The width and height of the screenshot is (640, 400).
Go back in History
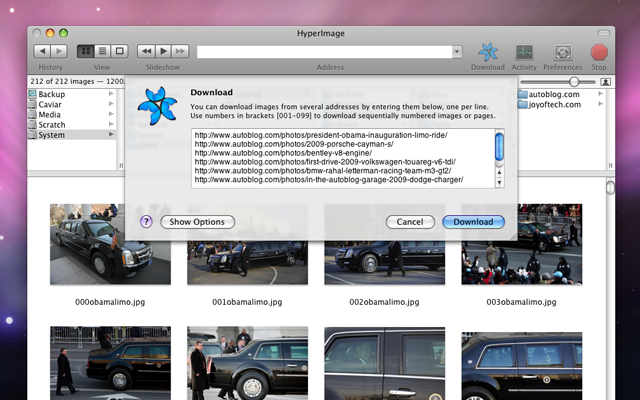coord(42,51)
